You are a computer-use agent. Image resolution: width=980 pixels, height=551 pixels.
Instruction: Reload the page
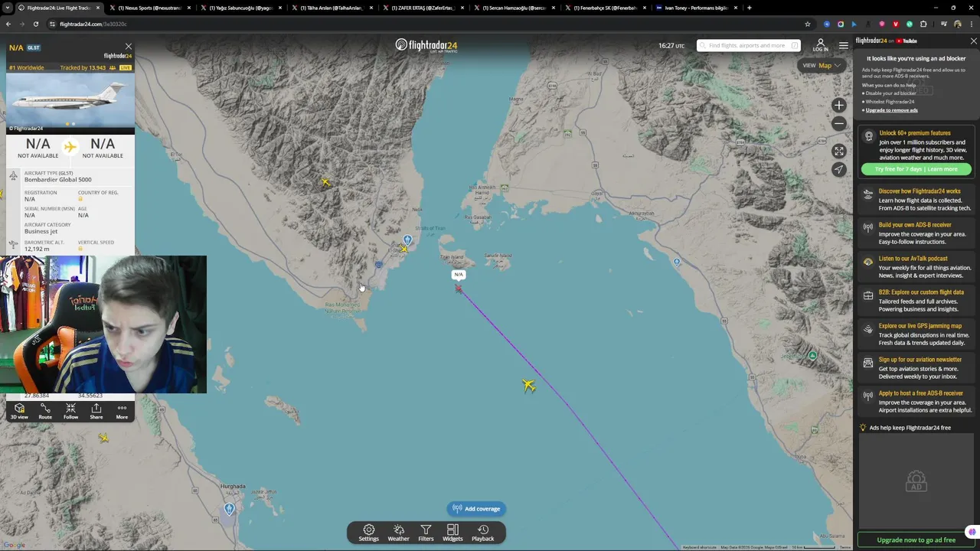(35, 24)
